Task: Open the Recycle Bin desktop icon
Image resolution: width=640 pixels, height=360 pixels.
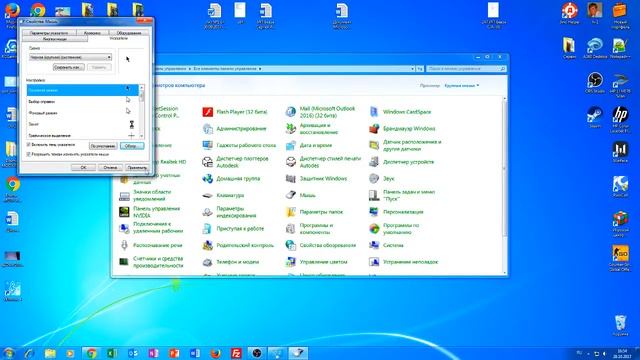Action: pos(620,325)
